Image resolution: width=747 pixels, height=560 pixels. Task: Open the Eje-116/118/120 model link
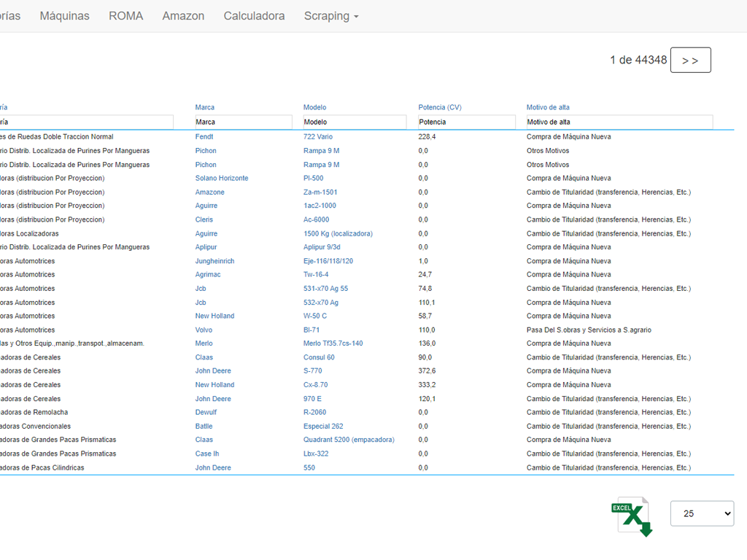click(x=328, y=261)
